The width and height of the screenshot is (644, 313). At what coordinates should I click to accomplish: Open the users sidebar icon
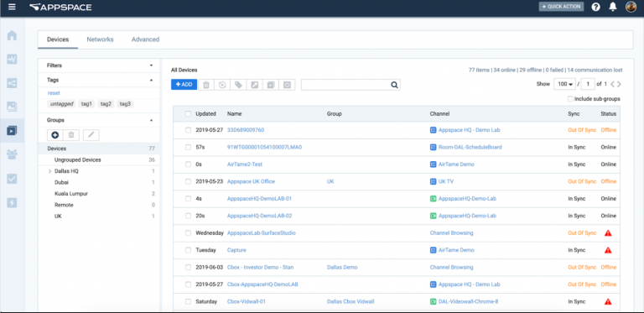(x=12, y=154)
